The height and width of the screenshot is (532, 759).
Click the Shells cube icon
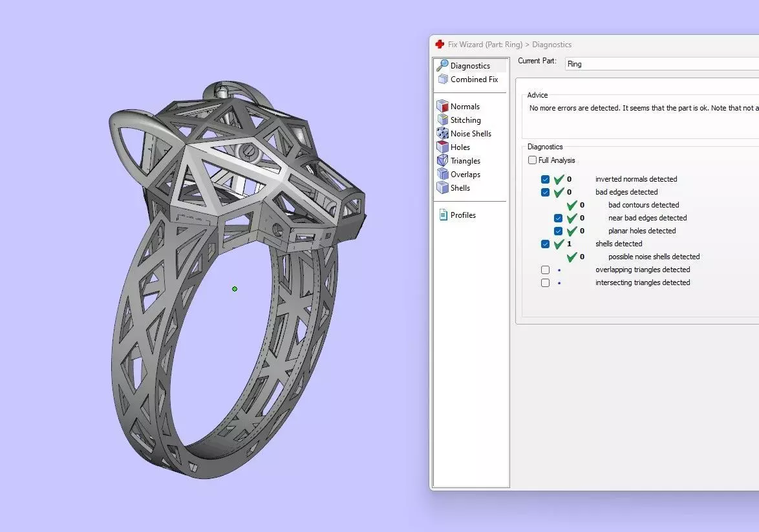[x=442, y=187]
